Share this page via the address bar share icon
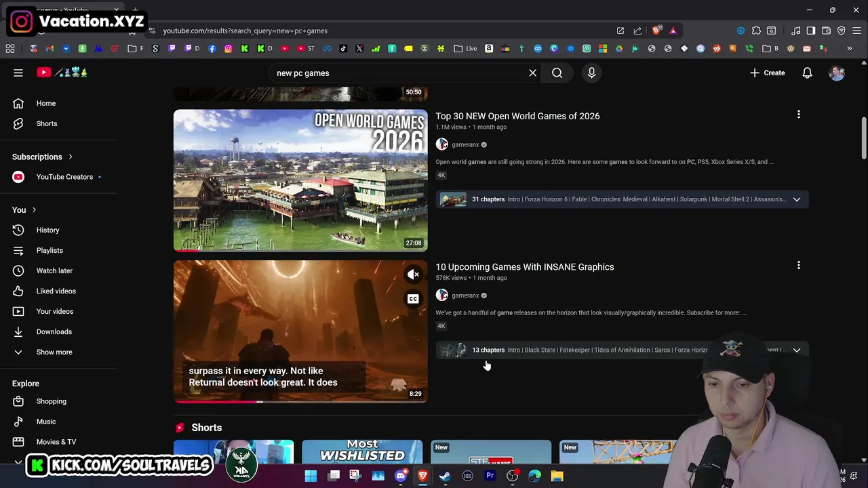This screenshot has width=868, height=488. [637, 30]
